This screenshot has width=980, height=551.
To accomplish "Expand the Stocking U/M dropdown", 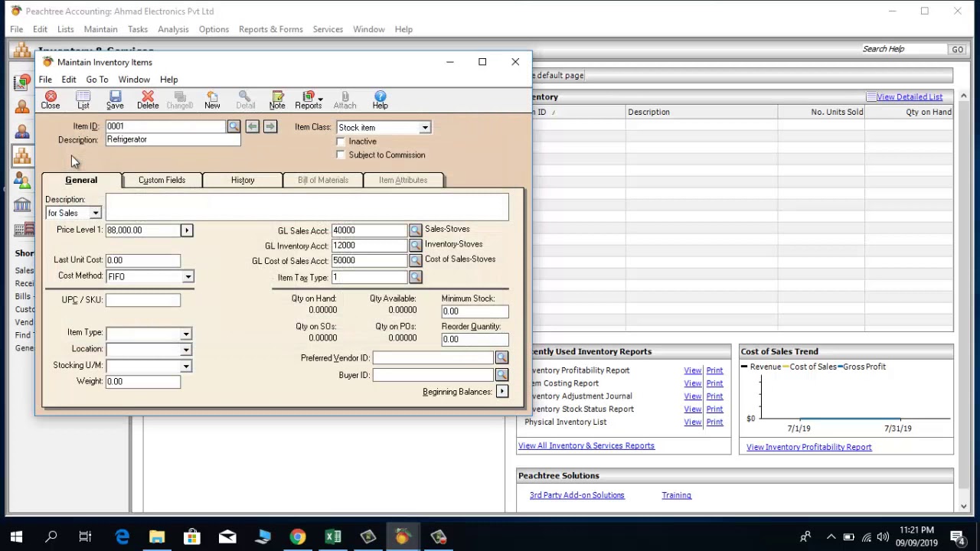I will pyautogui.click(x=185, y=366).
